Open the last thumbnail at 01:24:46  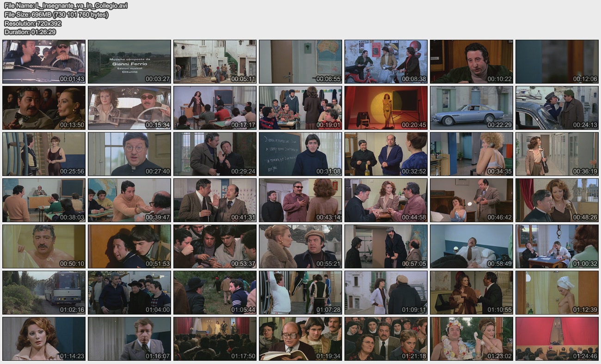pyautogui.click(x=557, y=339)
